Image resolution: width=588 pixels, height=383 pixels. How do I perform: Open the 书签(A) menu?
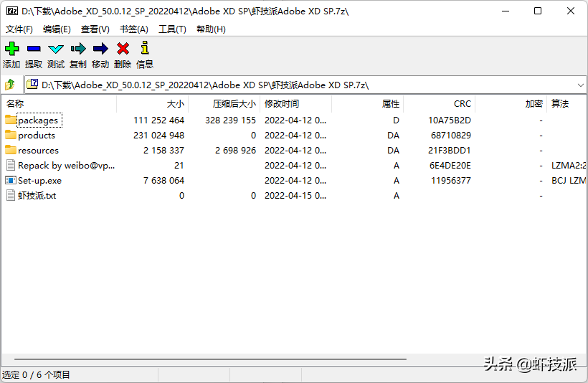[x=134, y=29]
